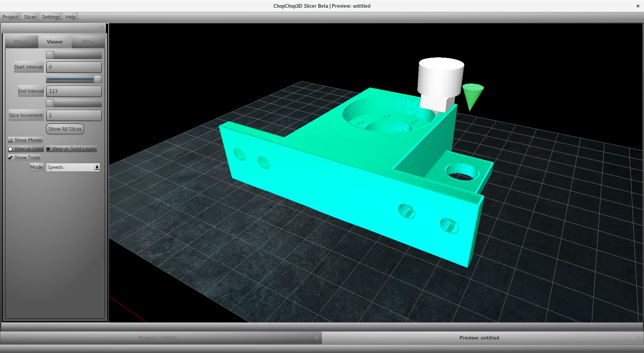Open the Slicer menu
The width and height of the screenshot is (644, 353).
[x=30, y=17]
